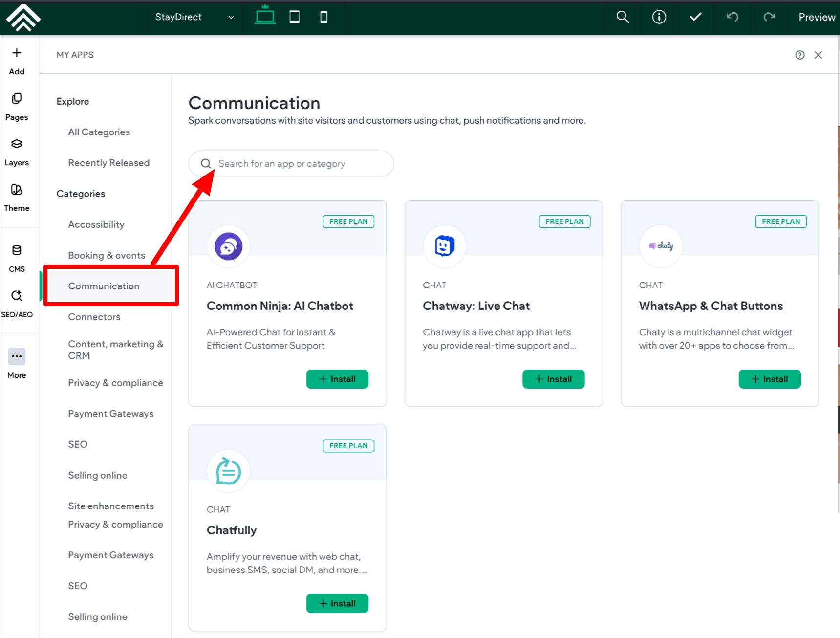Select the Connectors category

(94, 317)
